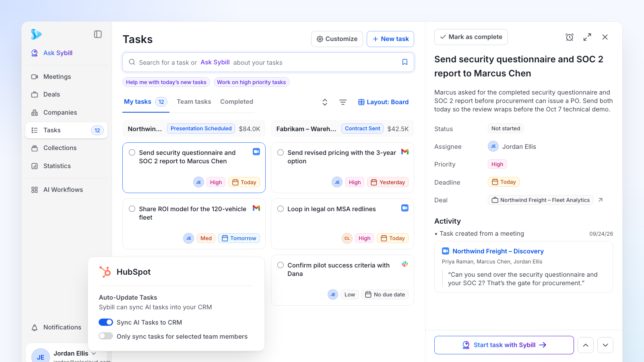
Task: Click the Gmail icon on the Share ROI model card
Action: [256, 208]
